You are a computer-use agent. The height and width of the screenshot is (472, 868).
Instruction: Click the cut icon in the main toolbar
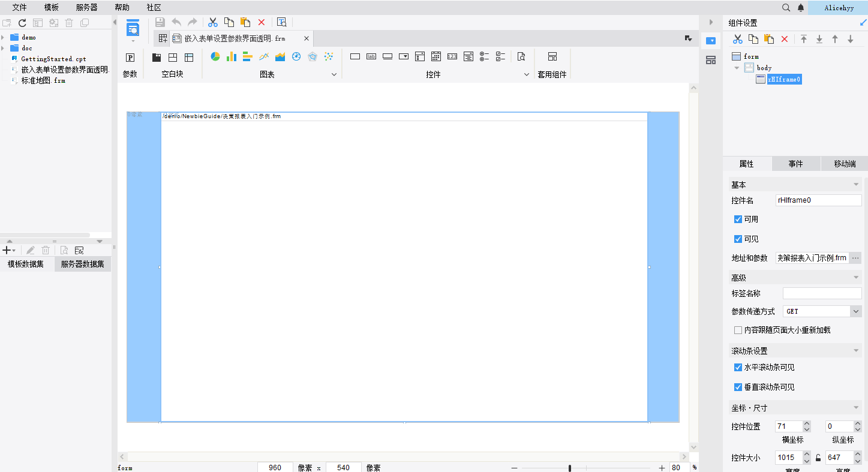pos(212,22)
